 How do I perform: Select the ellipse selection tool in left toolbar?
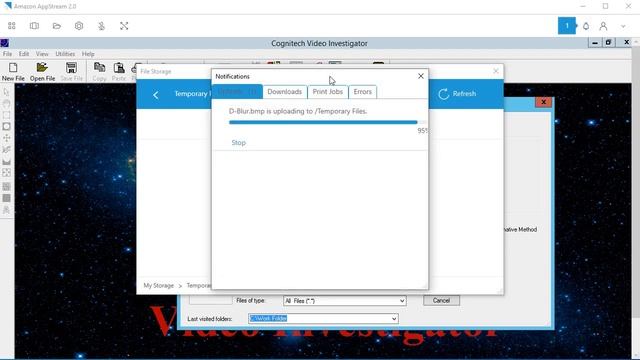(7, 127)
